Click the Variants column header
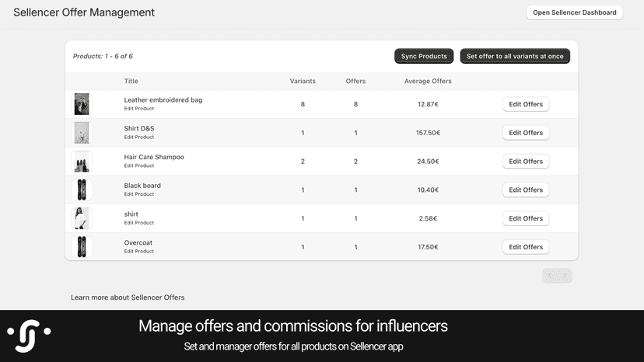 pyautogui.click(x=303, y=82)
